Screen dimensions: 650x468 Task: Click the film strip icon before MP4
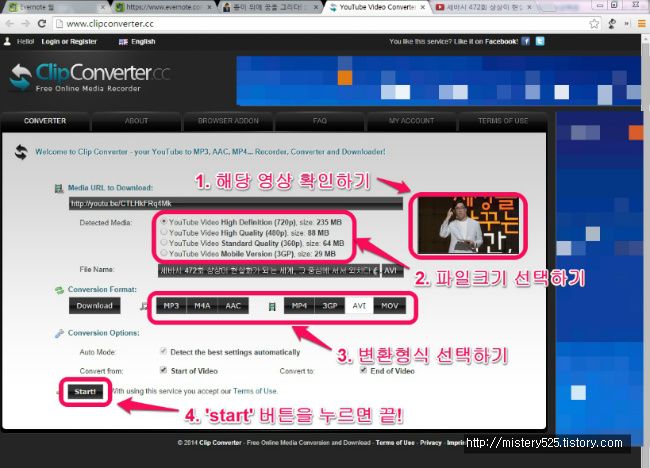(272, 306)
